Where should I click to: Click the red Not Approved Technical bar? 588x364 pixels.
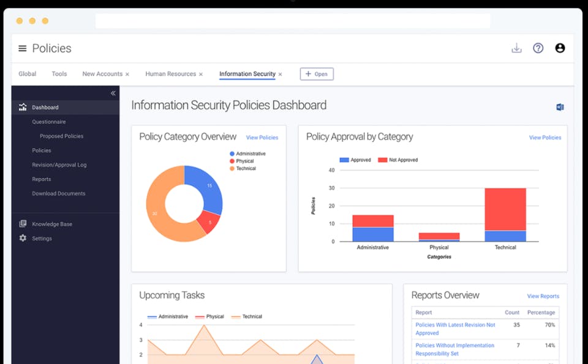click(505, 209)
